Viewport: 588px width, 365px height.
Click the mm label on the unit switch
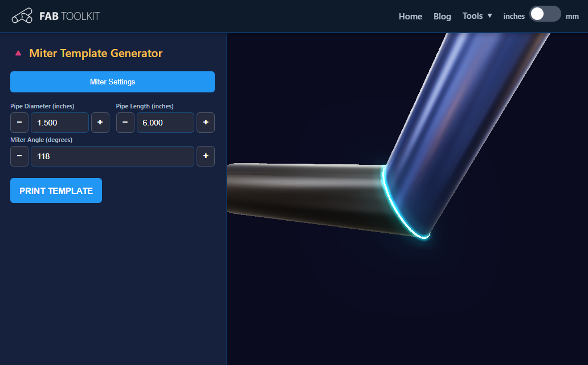pyautogui.click(x=572, y=16)
